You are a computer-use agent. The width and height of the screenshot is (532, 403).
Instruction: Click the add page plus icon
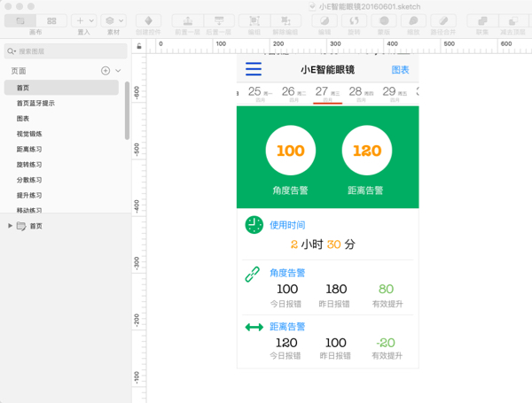coord(106,70)
